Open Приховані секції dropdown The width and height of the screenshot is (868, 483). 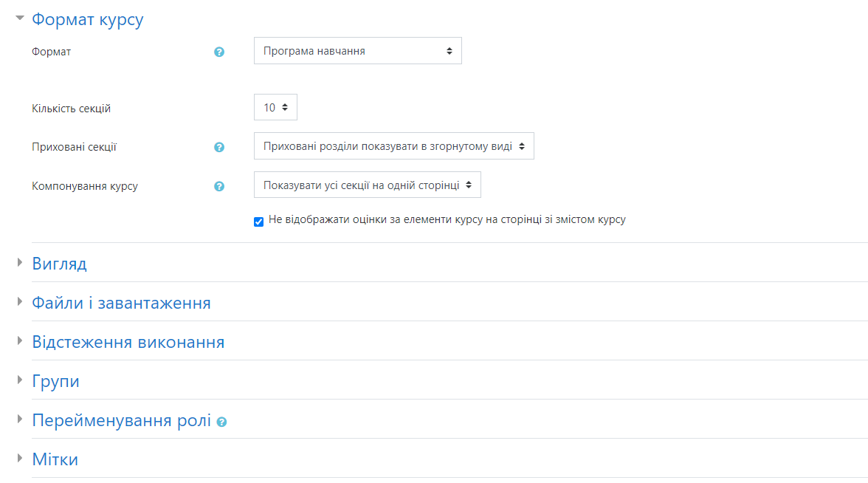click(394, 146)
